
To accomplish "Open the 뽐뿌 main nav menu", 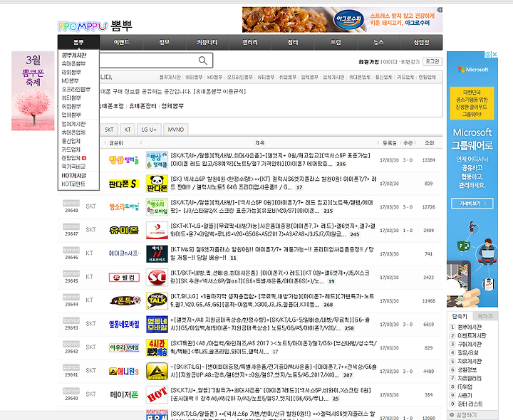I will click(x=79, y=42).
